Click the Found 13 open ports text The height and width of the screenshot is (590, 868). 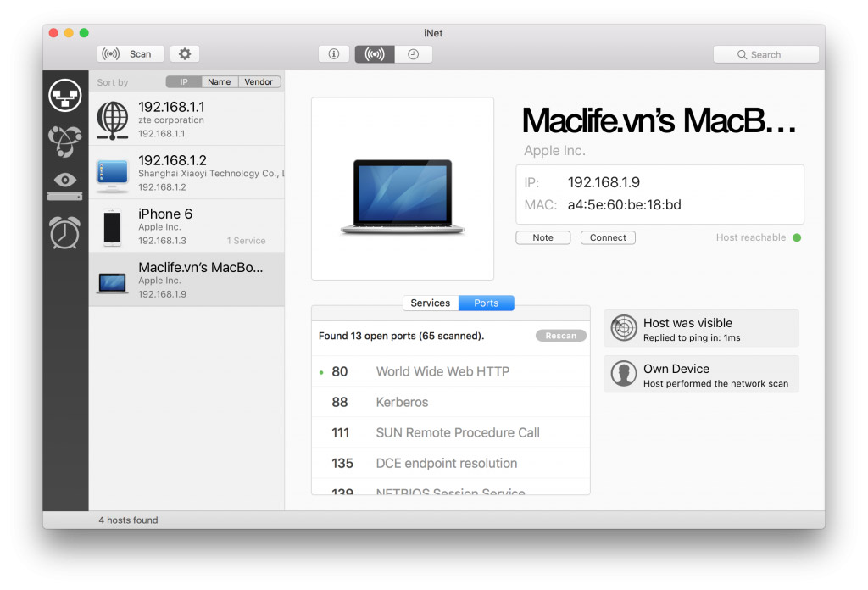401,336
